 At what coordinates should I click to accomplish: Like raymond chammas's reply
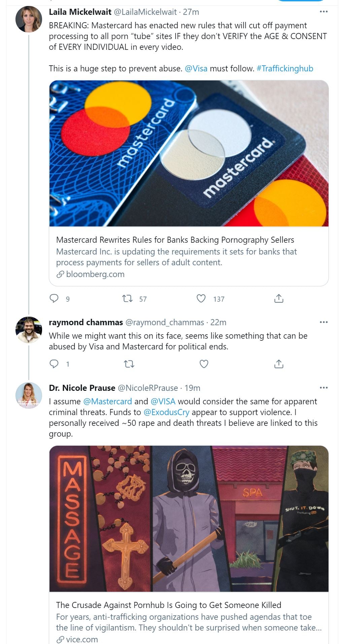[x=204, y=364]
